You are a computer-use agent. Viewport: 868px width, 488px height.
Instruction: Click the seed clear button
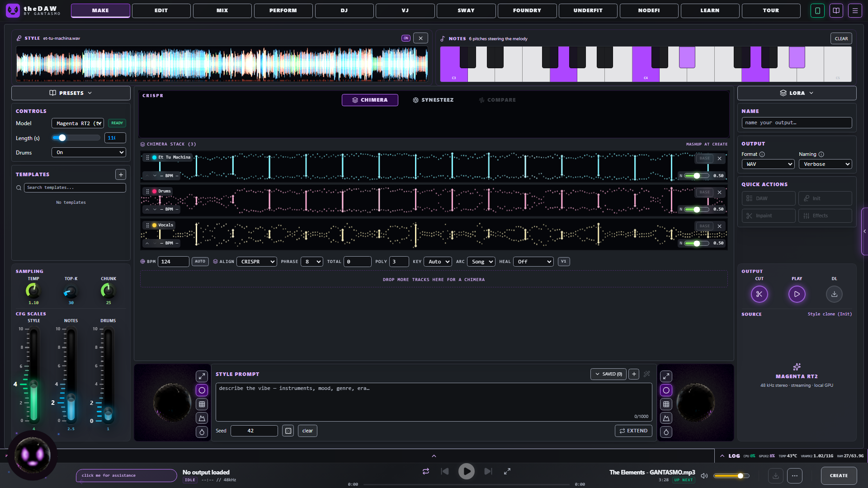point(307,431)
